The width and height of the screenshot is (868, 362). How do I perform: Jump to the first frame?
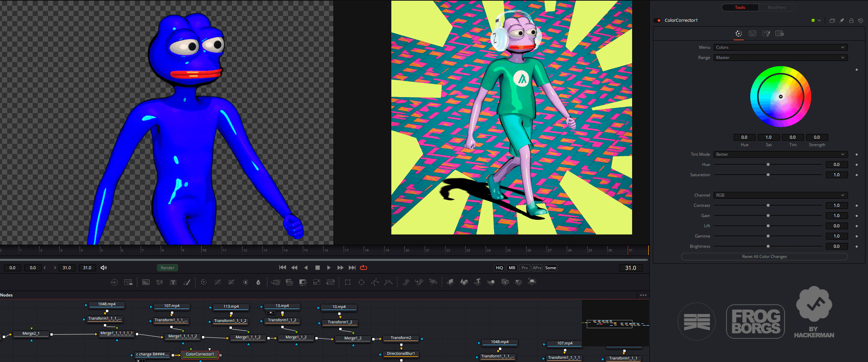283,268
